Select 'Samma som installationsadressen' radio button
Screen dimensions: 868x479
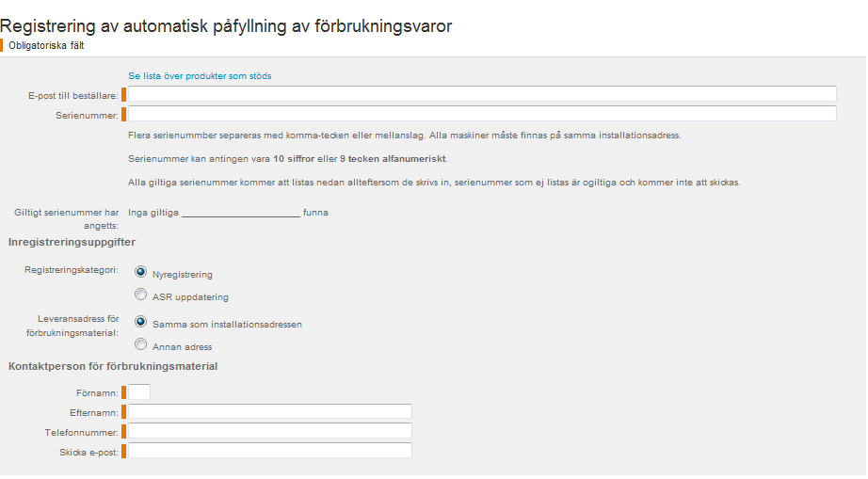(140, 322)
